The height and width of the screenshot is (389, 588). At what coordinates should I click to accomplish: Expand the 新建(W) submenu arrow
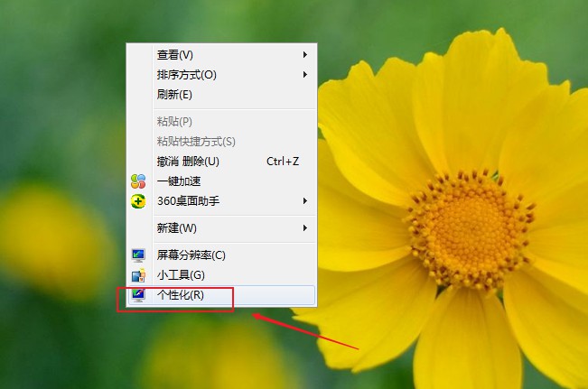pyautogui.click(x=305, y=227)
